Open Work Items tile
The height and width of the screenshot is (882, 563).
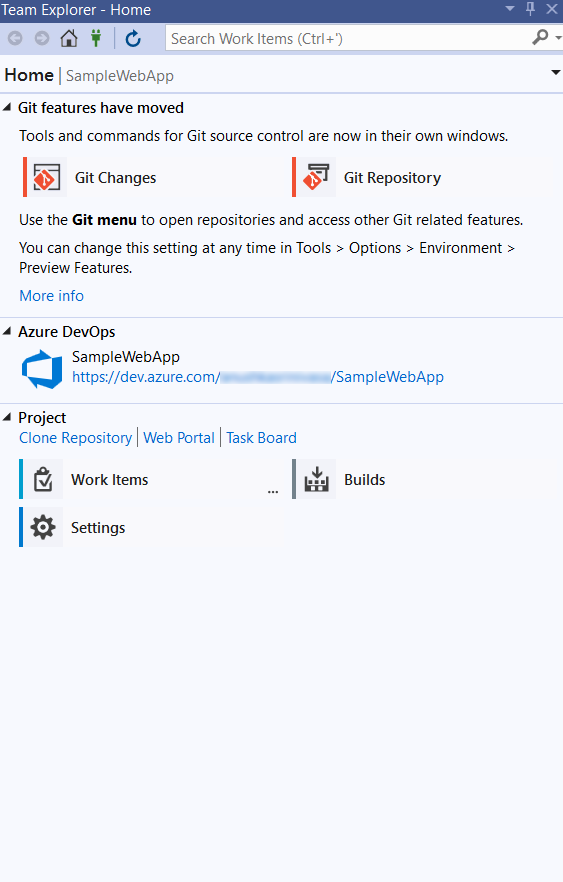(x=84, y=479)
